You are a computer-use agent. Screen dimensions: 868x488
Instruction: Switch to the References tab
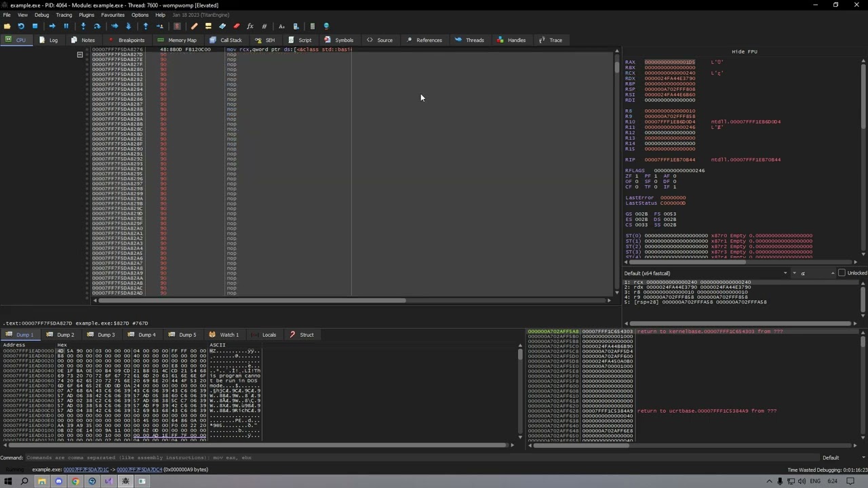(x=424, y=40)
